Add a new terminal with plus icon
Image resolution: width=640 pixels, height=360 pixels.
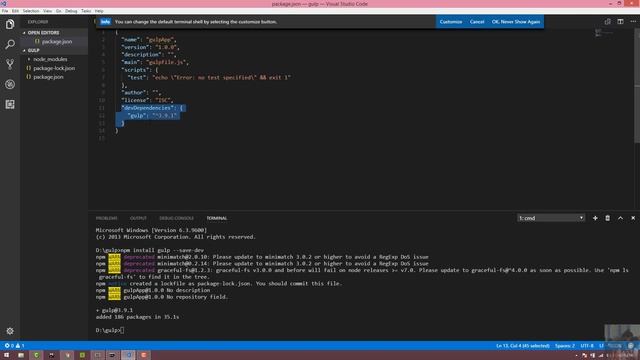tap(595, 218)
